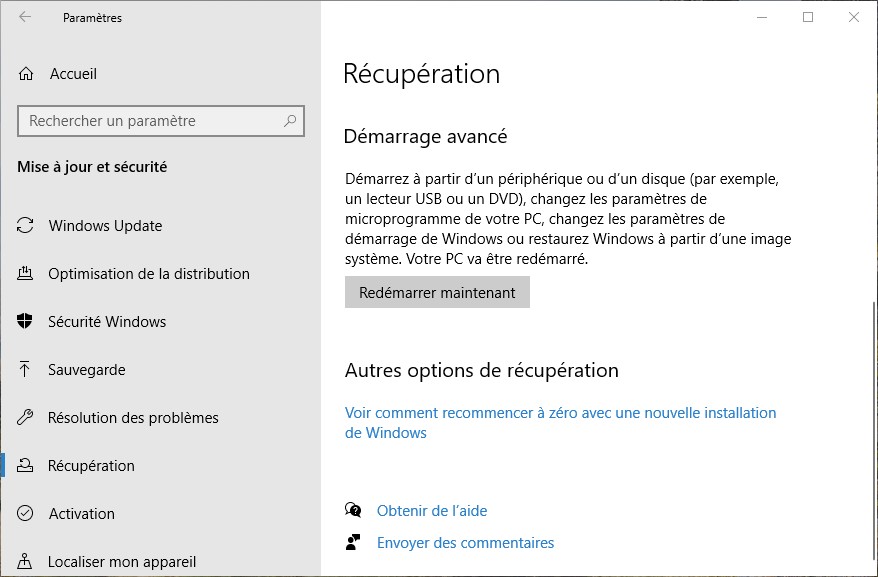
Task: Click the Optimisation de la distribution icon
Action: pyautogui.click(x=26, y=274)
